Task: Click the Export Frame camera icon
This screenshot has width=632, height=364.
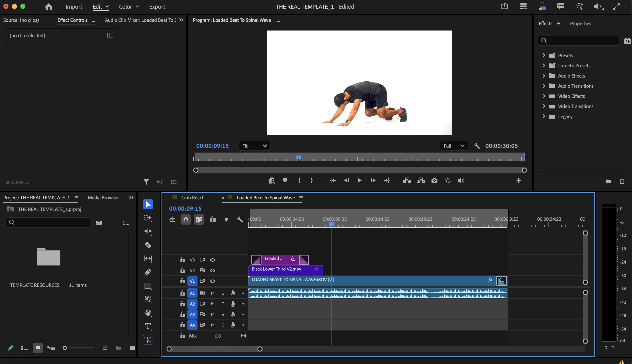Action: (434, 181)
